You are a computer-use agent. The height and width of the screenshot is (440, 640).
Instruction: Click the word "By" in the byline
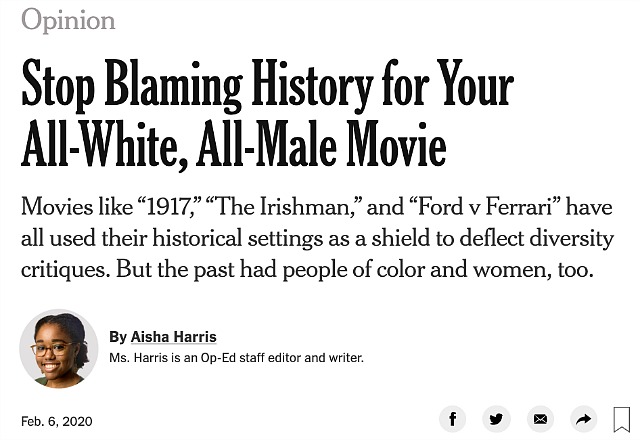click(118, 337)
